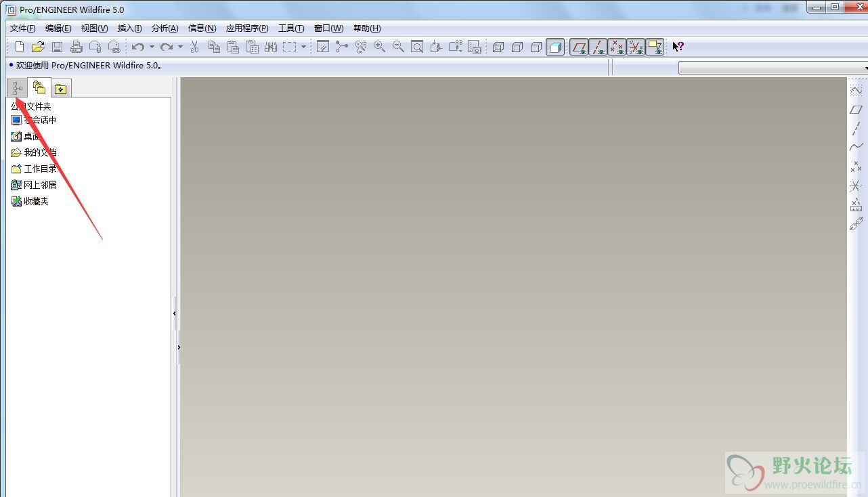Click the Datum Point tool in right toolbar
The height and width of the screenshot is (497, 868).
coord(856,166)
